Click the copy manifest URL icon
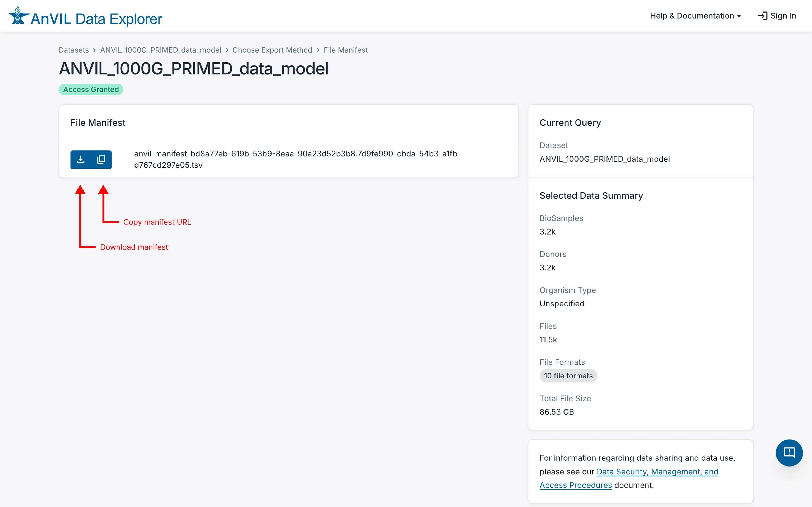 (101, 159)
